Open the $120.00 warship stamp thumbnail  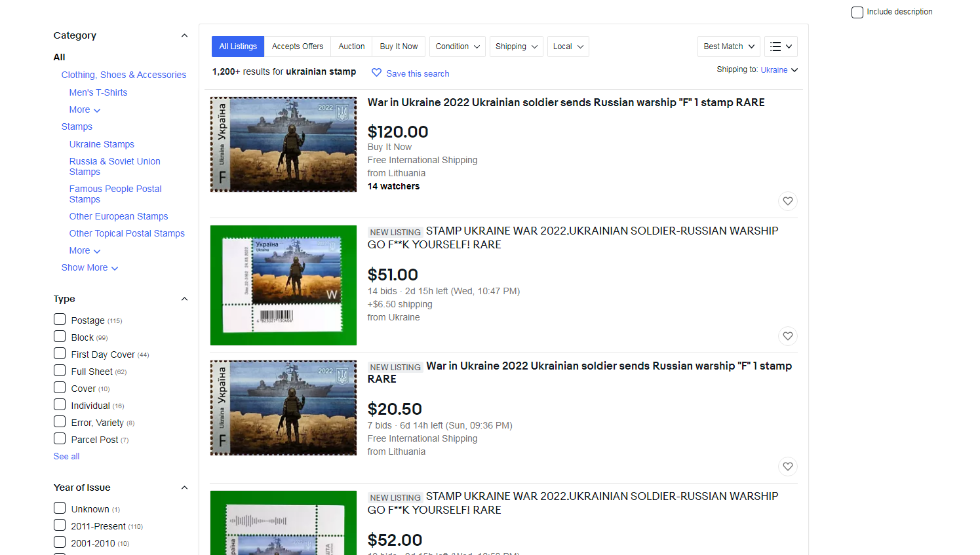283,145
